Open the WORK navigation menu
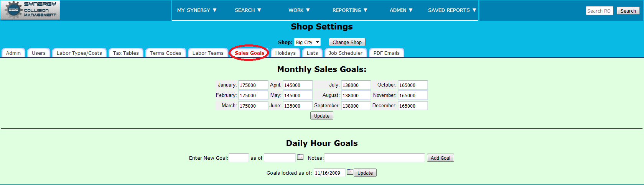 coord(299,10)
